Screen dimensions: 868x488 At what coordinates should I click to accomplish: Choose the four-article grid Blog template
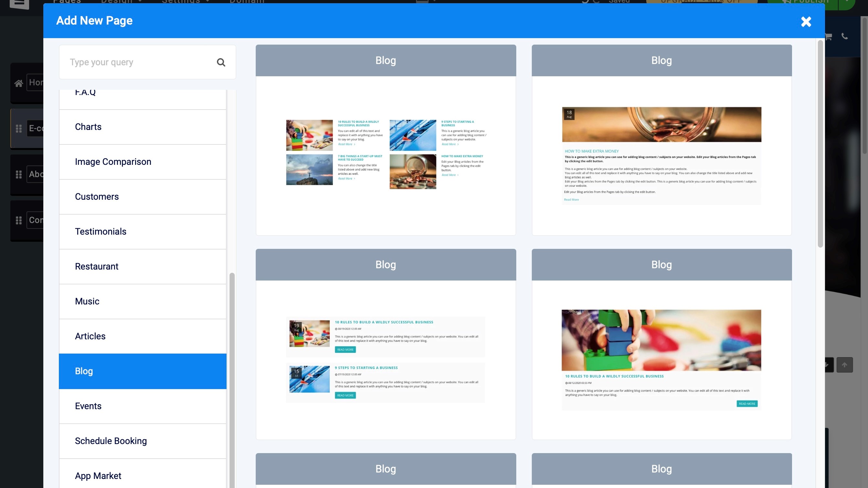pos(385,140)
